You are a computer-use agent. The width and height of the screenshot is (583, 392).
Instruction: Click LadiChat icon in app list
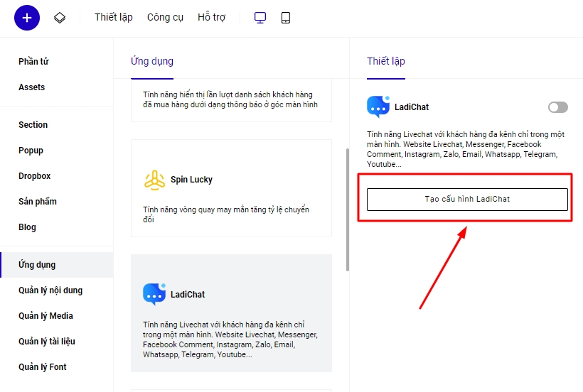coord(154,294)
